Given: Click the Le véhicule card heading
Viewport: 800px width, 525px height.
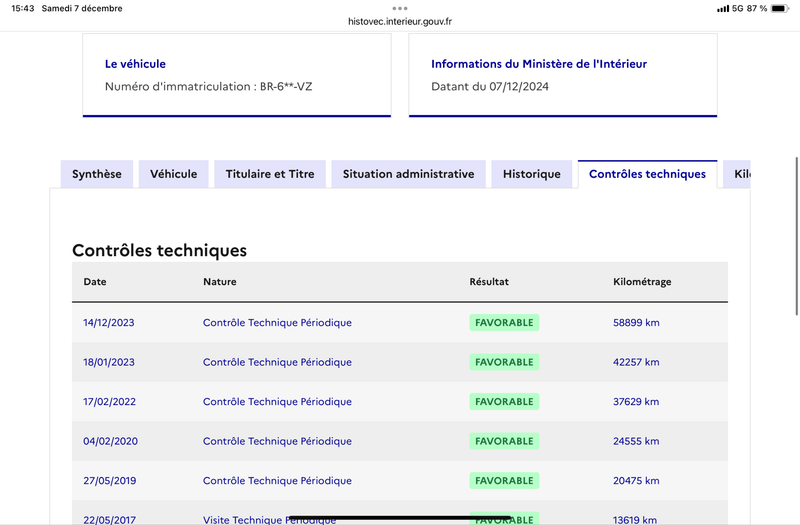Looking at the screenshot, I should (x=135, y=64).
